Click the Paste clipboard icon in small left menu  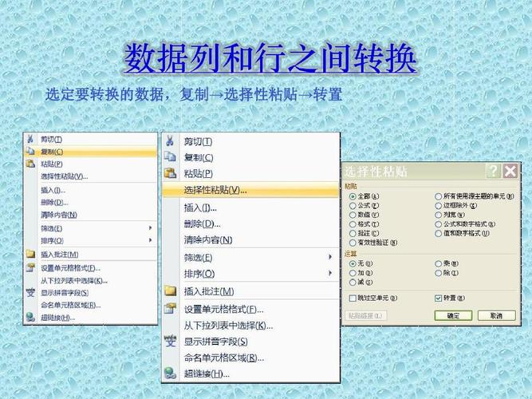coord(30,164)
